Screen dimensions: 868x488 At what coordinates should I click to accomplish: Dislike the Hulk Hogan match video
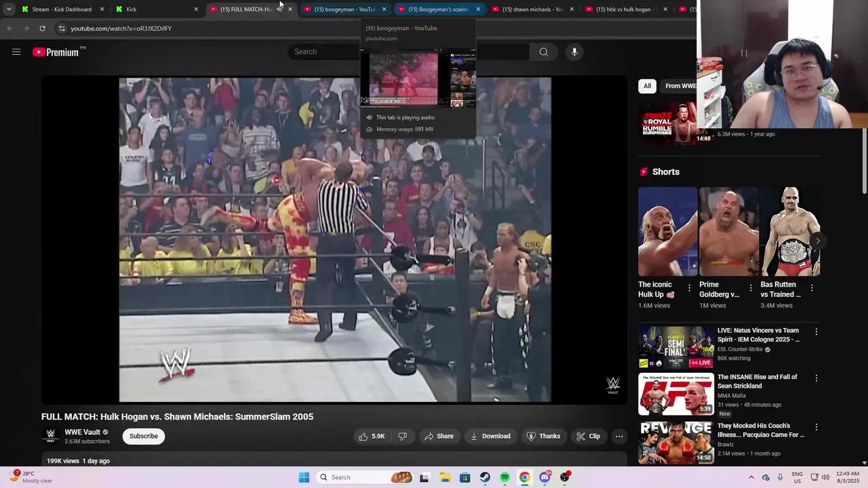[402, 436]
